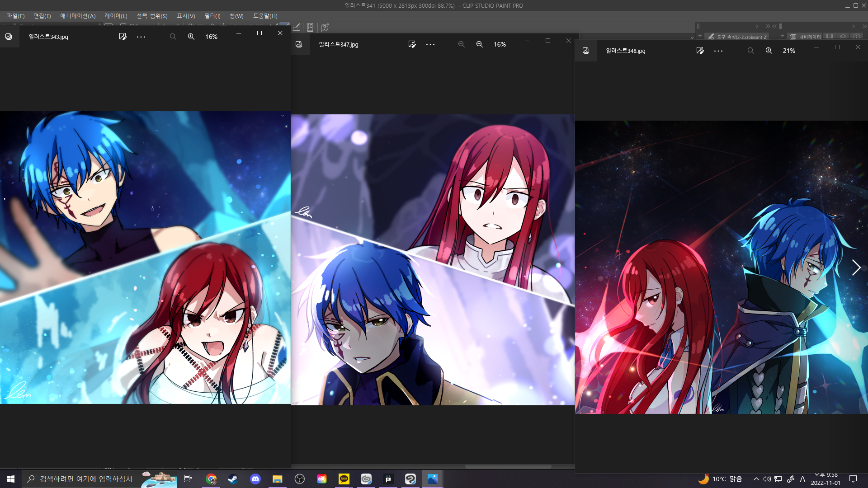The width and height of the screenshot is (868, 488).
Task: Open File Explorer from taskbar
Action: tap(277, 479)
